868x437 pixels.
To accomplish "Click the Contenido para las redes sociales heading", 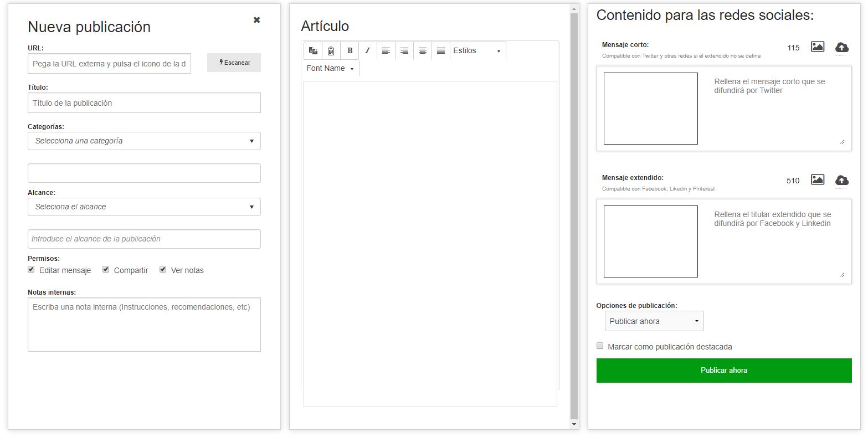I will pyautogui.click(x=705, y=15).
